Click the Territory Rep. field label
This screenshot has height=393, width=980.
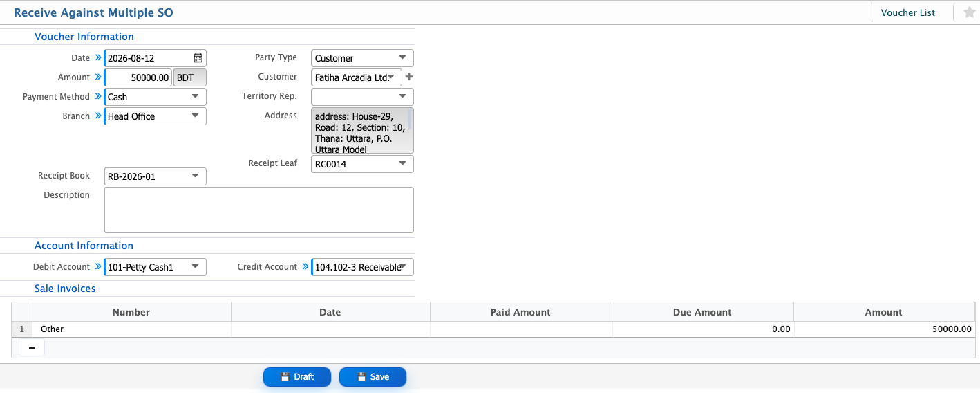tap(270, 96)
